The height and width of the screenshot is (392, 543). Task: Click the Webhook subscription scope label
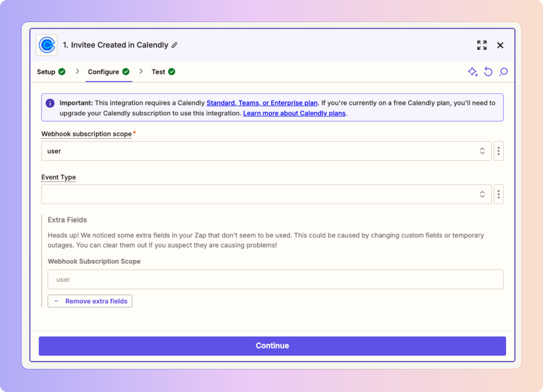tap(87, 134)
